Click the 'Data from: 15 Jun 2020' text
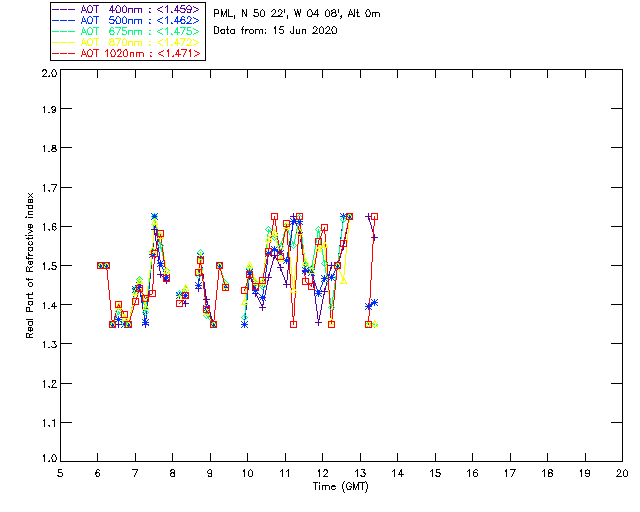 [276, 31]
